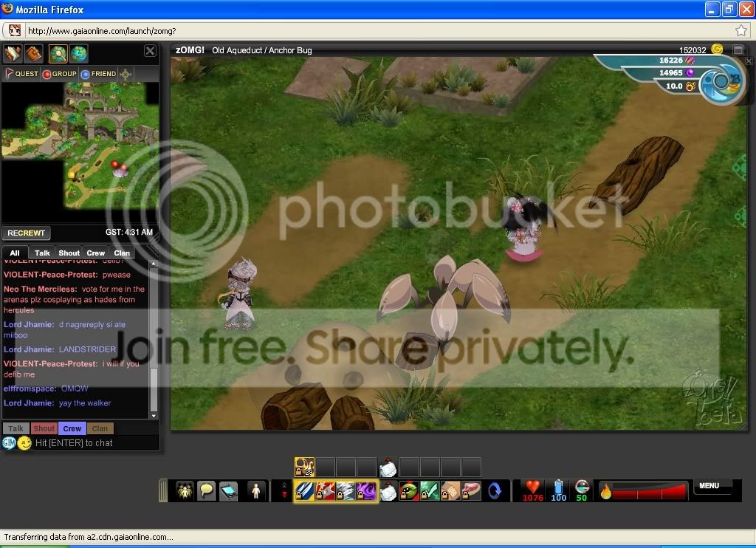Switch to the Shout chat tab
Viewport: 756px width, 548px height.
click(x=69, y=253)
